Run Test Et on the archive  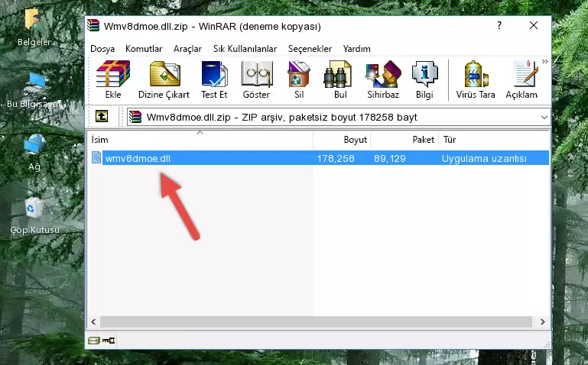214,79
